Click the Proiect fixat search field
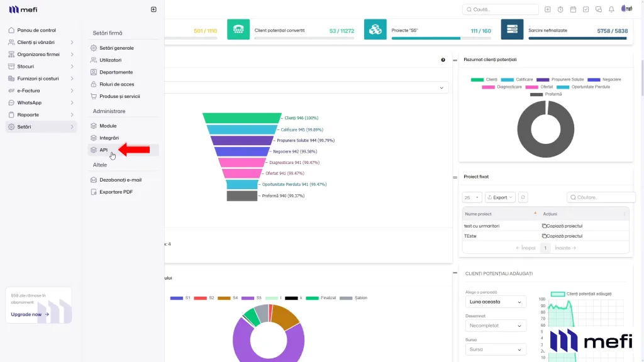Viewport: 644px width, 362px height. point(601,197)
